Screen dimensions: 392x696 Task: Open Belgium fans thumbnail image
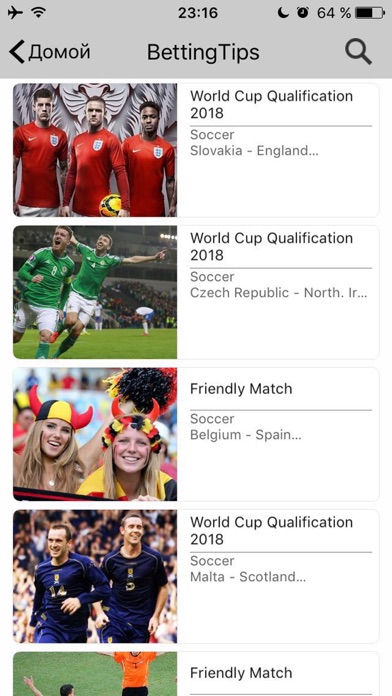point(95,434)
